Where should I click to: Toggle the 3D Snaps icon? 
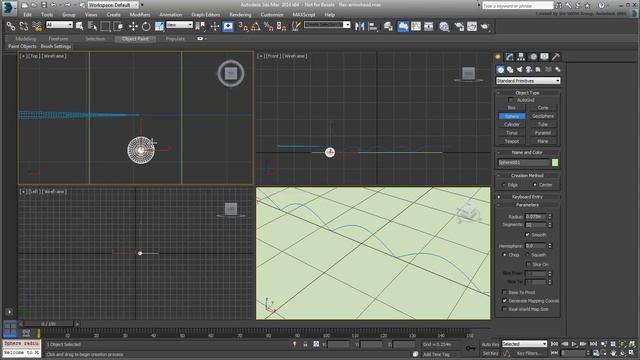coord(243,26)
